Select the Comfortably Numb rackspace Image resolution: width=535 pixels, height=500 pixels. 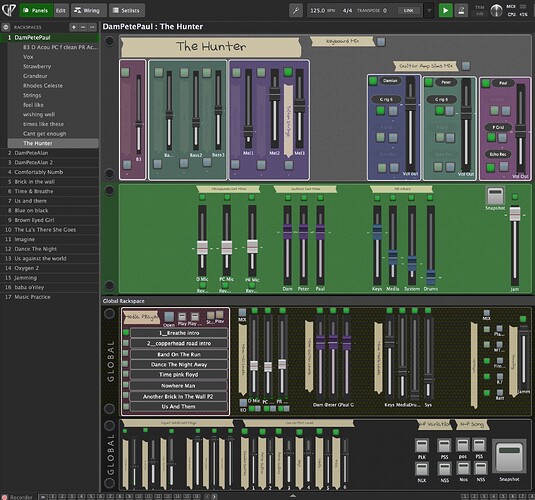pos(50,172)
